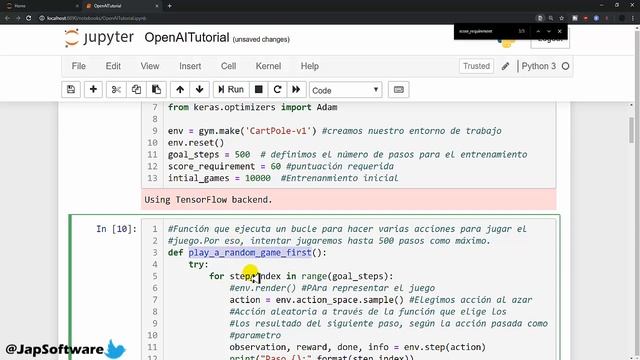Go to previous find-in-page match
640x360 pixels.
tap(538, 31)
